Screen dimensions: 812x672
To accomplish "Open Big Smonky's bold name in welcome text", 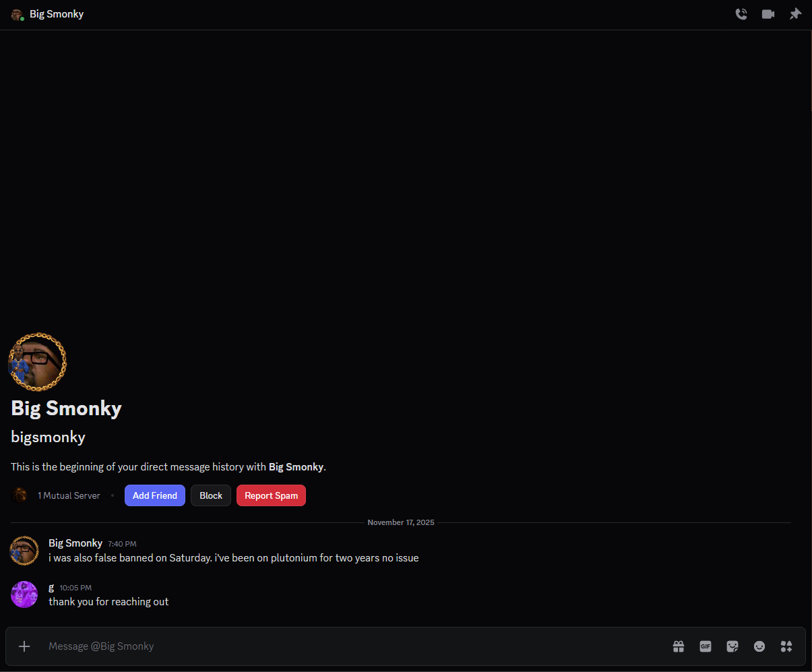I will (x=296, y=466).
